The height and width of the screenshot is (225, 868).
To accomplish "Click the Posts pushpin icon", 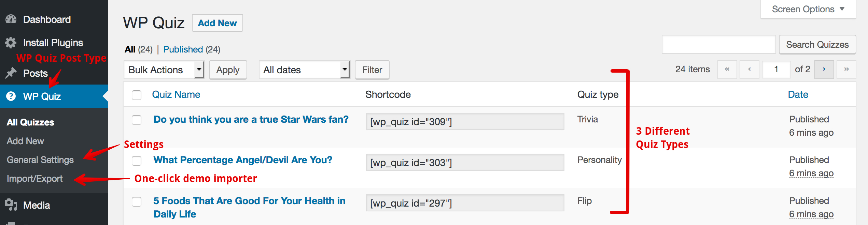I will [11, 73].
